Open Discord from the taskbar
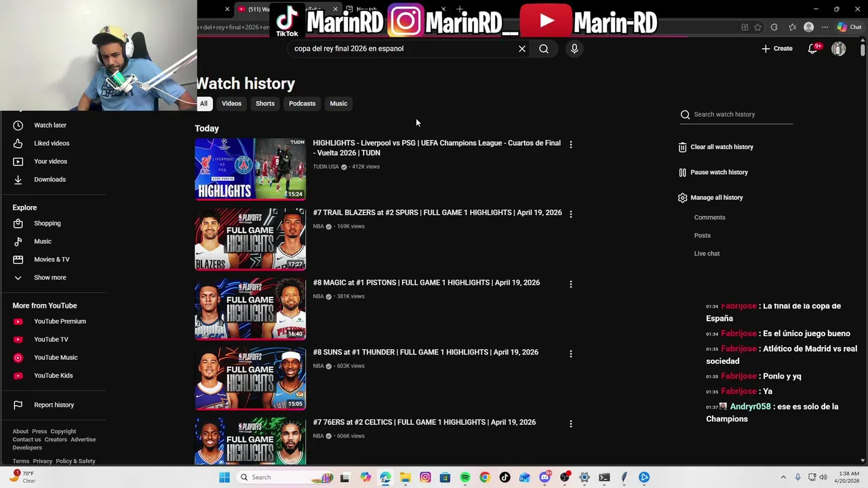 coord(545,477)
